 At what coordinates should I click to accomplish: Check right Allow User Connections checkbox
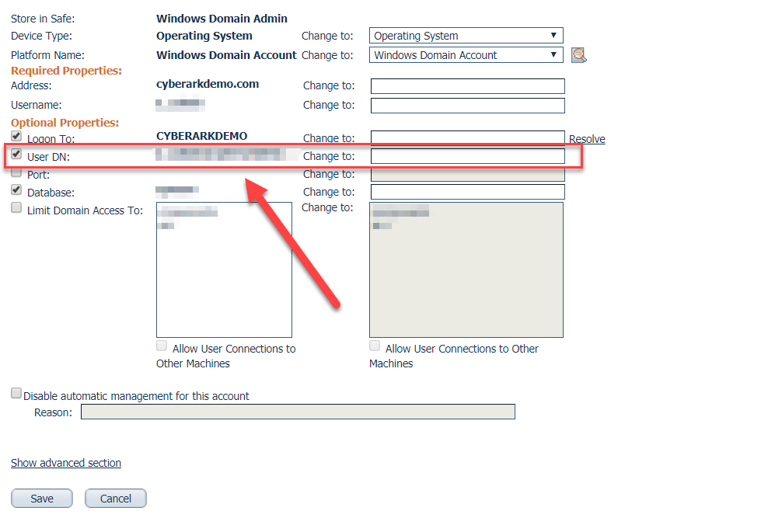pos(375,346)
